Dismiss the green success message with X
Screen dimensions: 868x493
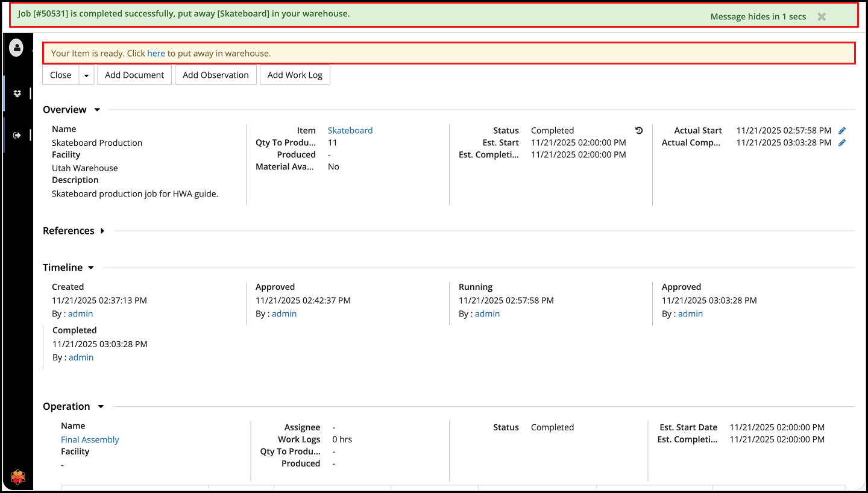[822, 17]
